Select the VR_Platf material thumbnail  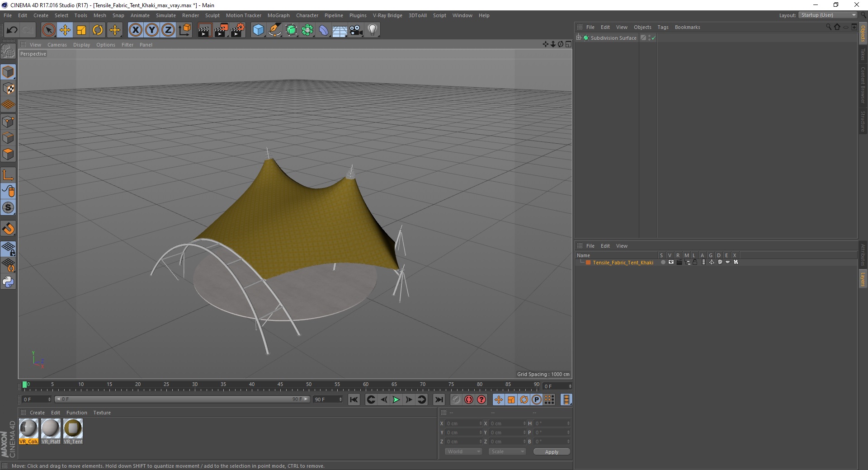click(x=51, y=432)
